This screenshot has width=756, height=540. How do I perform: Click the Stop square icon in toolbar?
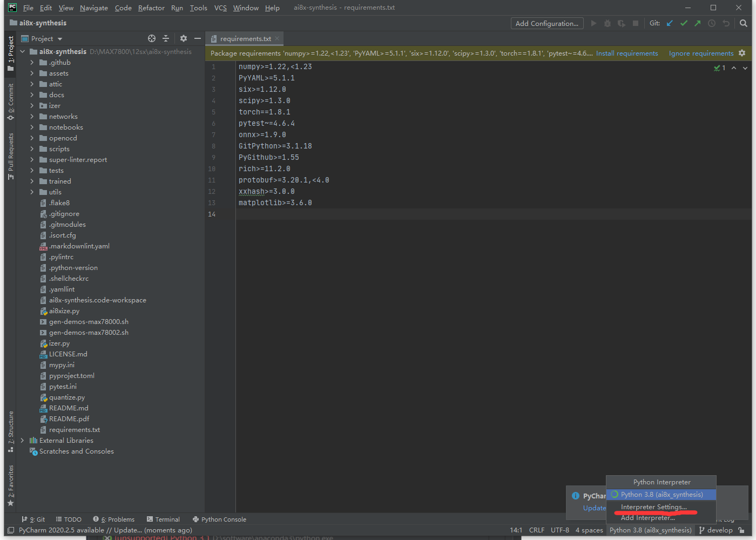[x=636, y=23]
